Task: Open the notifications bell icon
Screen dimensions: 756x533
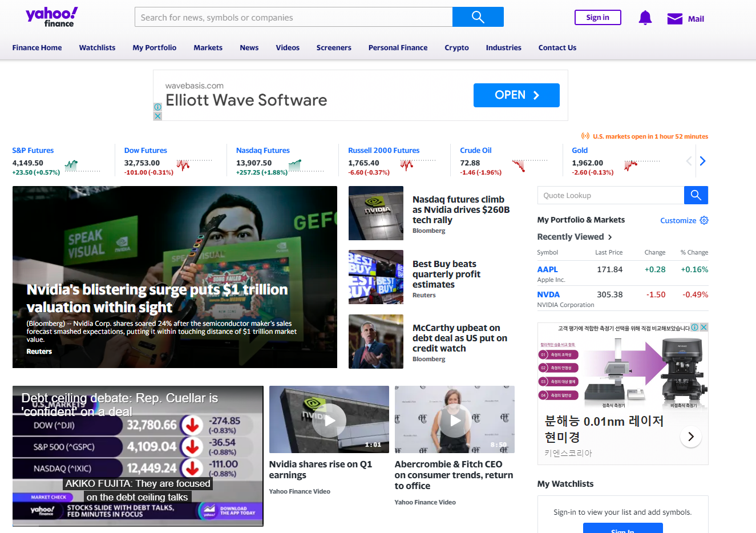Action: coord(645,18)
